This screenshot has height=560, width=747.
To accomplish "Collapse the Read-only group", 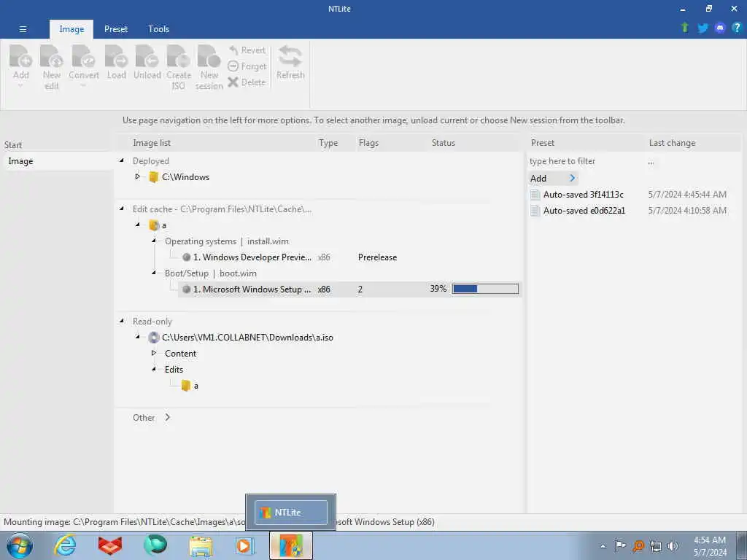I will coord(122,321).
